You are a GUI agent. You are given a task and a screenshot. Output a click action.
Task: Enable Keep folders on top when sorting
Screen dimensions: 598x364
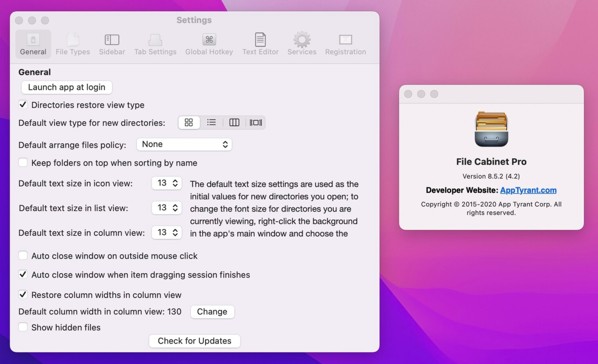(x=23, y=162)
